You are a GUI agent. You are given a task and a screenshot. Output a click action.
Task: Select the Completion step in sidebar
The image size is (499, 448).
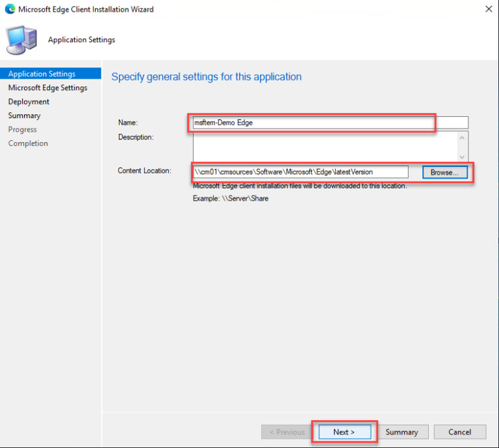click(28, 143)
